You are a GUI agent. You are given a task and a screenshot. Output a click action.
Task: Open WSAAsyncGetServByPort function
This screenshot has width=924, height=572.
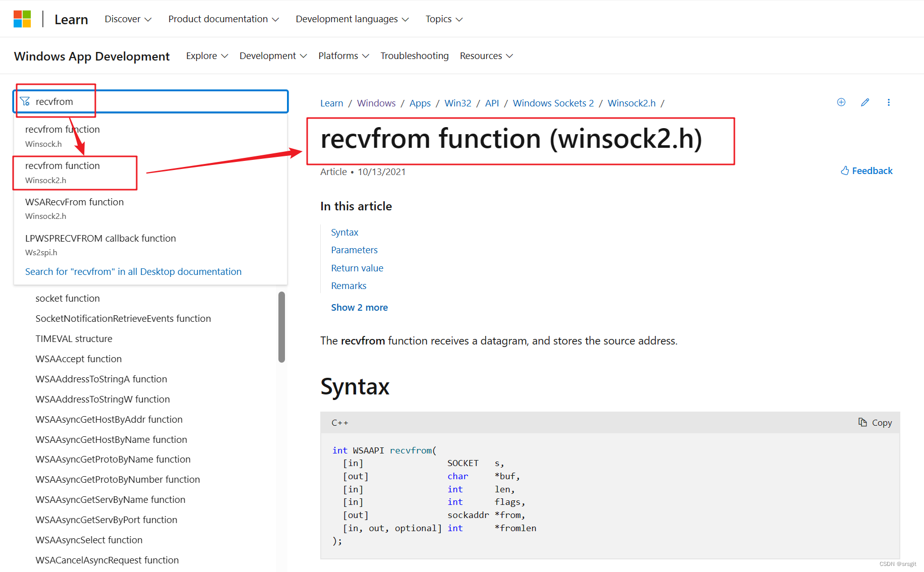coord(106,520)
